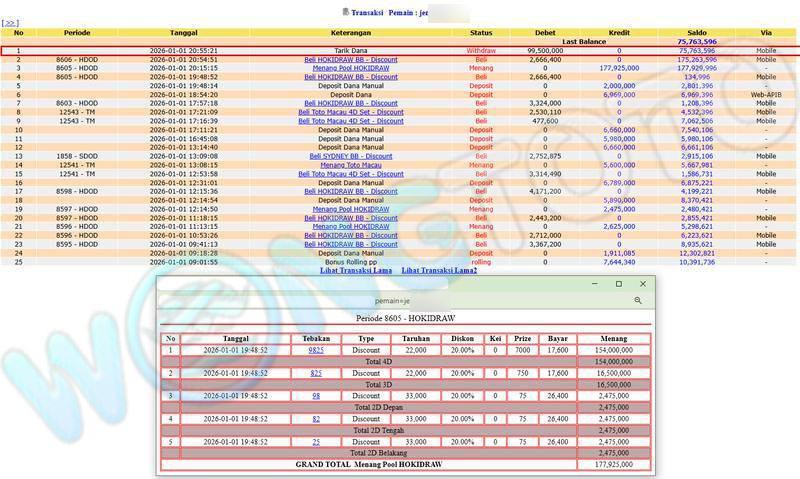This screenshot has width=800, height=479.
Task: Click tebakan number 82 link
Action: [x=316, y=418]
